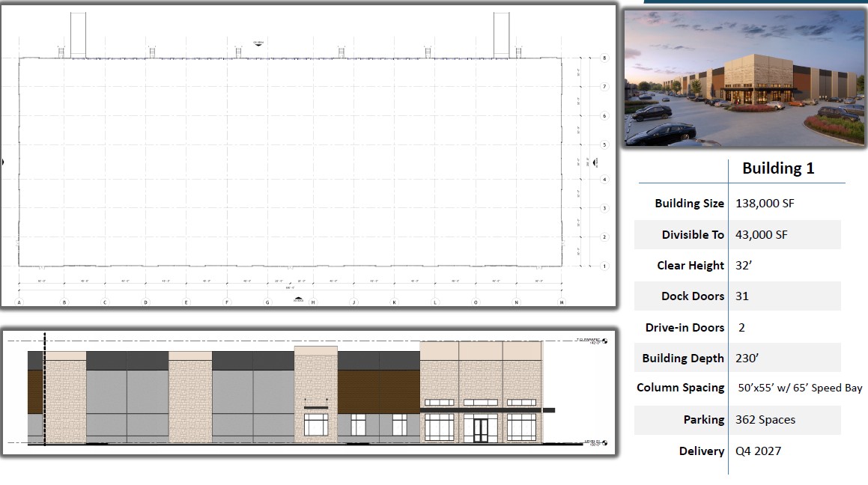The width and height of the screenshot is (868, 485).
Task: Click the Building 1 heading
Action: coord(777,168)
